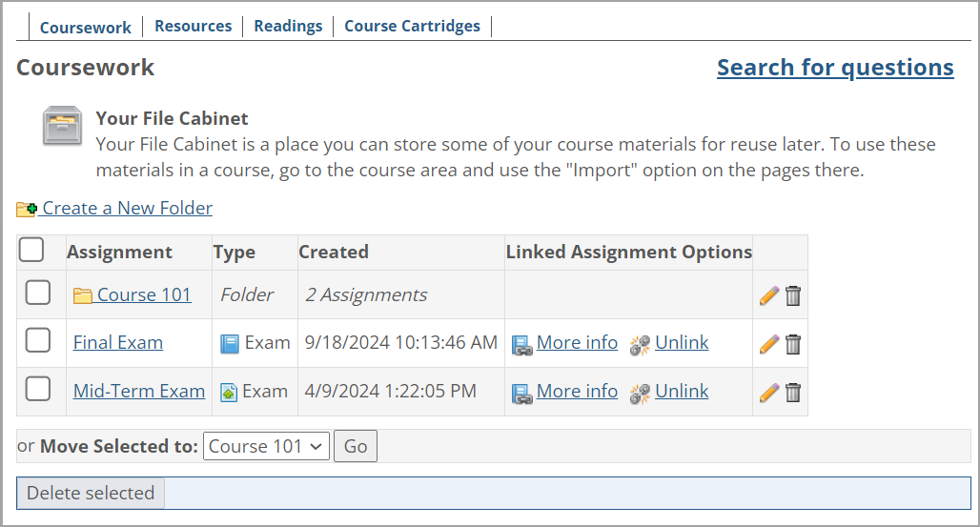Switch to the Course Cartridges tab

[x=413, y=27]
